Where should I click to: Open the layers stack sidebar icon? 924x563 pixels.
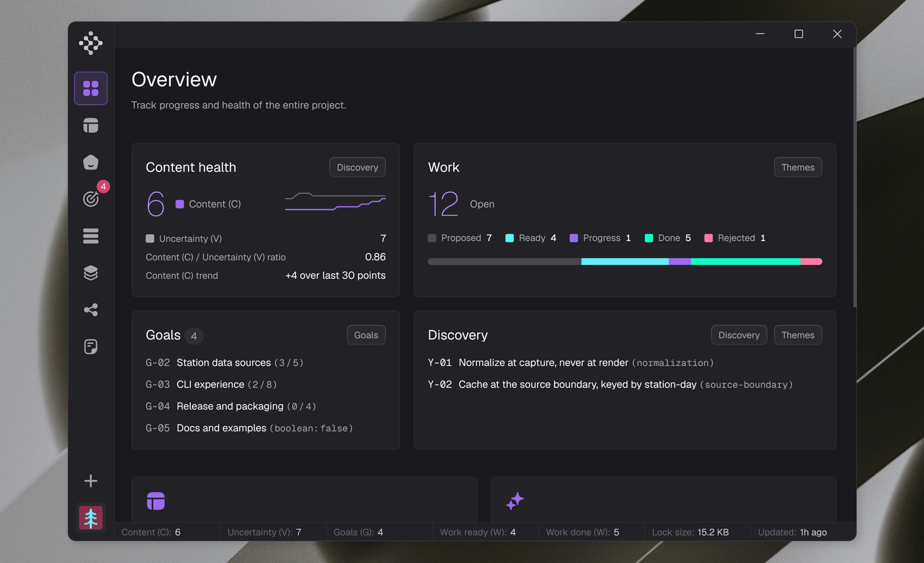[x=91, y=273]
